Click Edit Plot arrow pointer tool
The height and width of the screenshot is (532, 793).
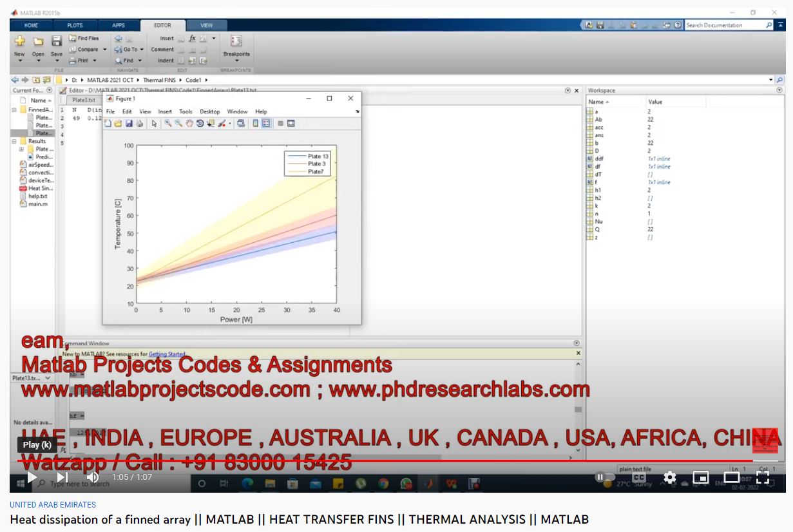pos(155,124)
